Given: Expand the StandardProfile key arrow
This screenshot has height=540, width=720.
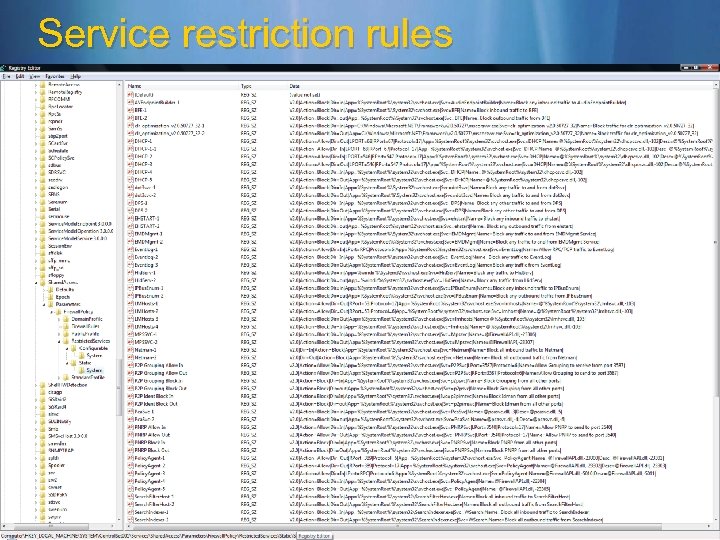Looking at the screenshot, I should click(x=60, y=377).
